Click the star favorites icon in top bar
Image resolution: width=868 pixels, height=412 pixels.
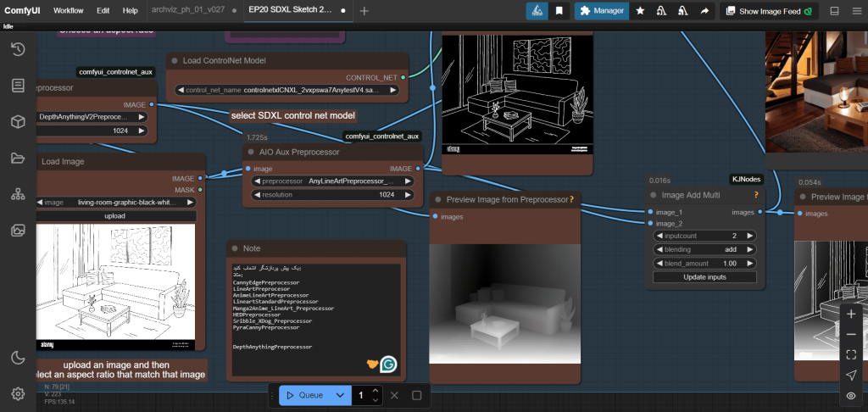click(x=640, y=11)
